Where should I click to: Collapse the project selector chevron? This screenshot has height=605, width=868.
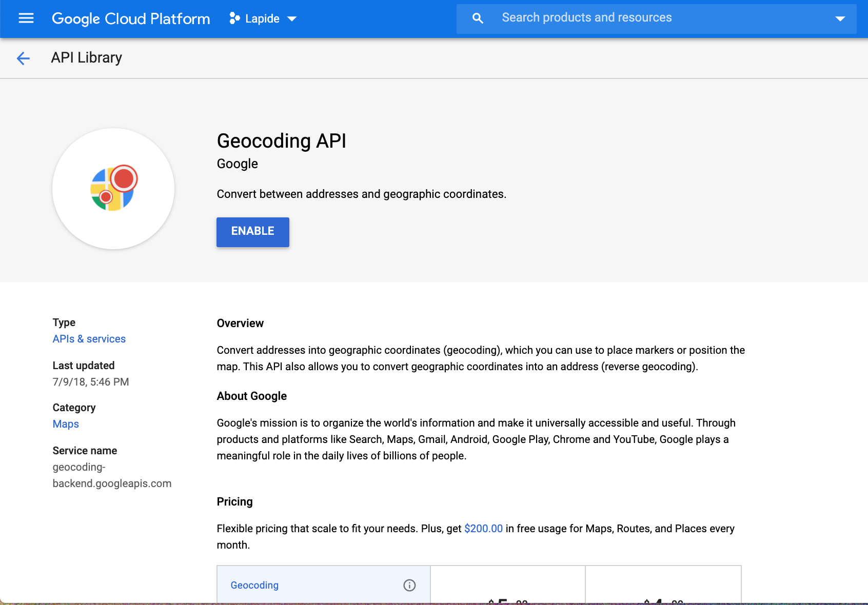[x=291, y=19]
